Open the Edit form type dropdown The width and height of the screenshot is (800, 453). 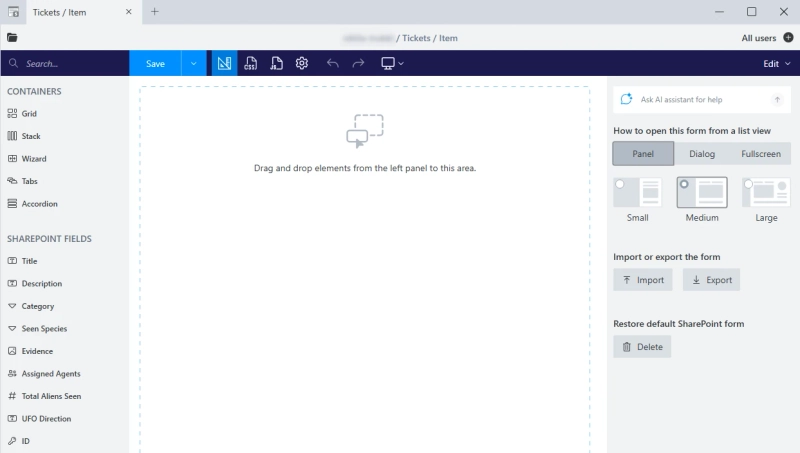point(777,63)
